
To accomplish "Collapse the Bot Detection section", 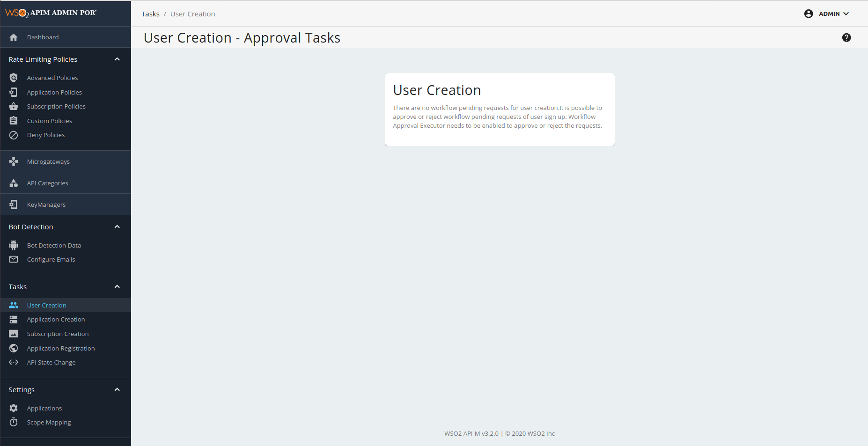I will pos(117,227).
